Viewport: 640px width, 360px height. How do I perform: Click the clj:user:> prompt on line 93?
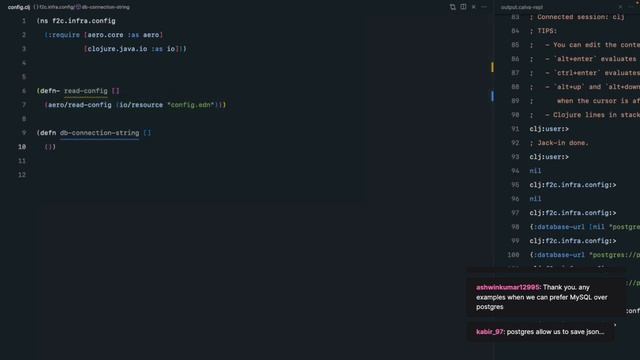pyautogui.click(x=549, y=157)
